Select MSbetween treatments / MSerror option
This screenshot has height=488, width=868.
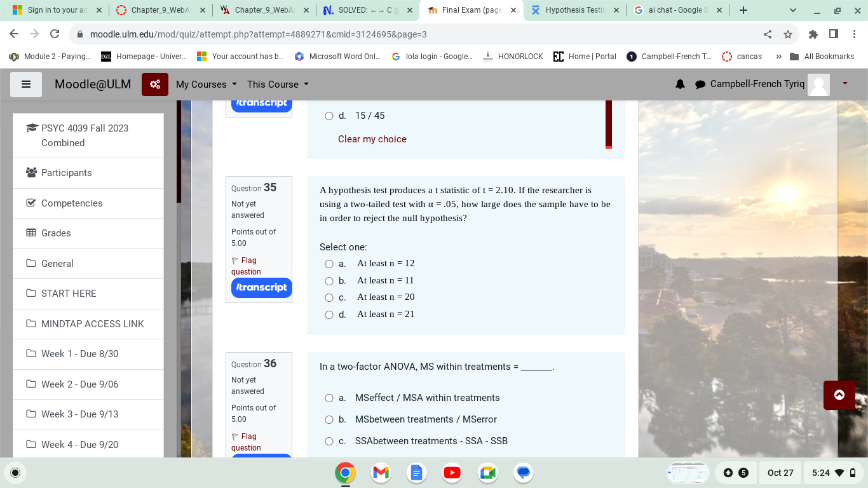(x=329, y=419)
